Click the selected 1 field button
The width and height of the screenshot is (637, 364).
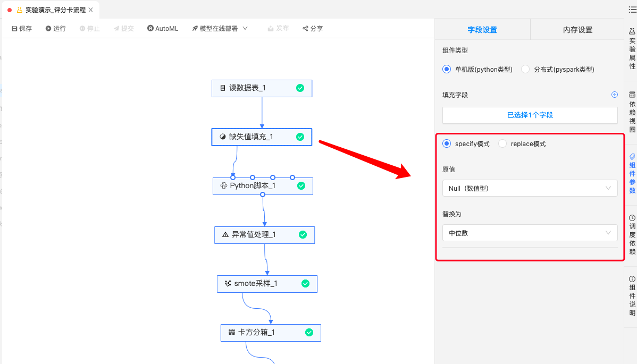click(x=530, y=115)
